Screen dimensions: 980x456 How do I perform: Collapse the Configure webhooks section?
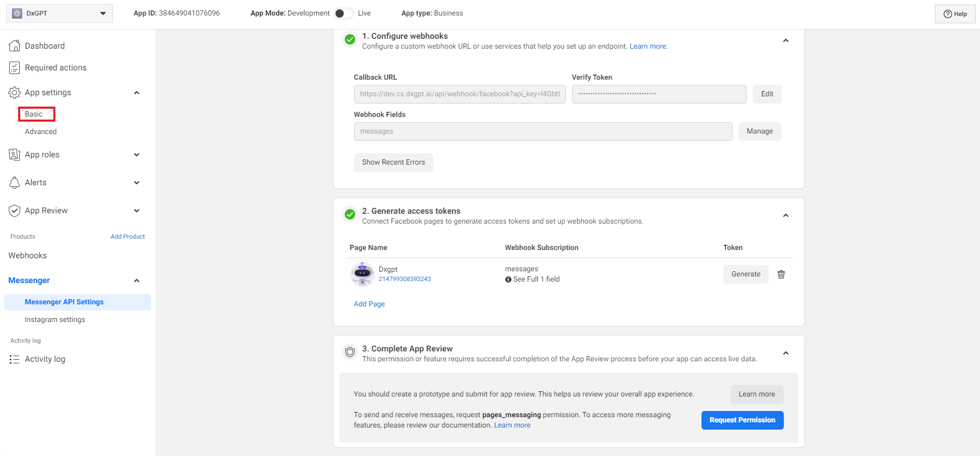[785, 40]
